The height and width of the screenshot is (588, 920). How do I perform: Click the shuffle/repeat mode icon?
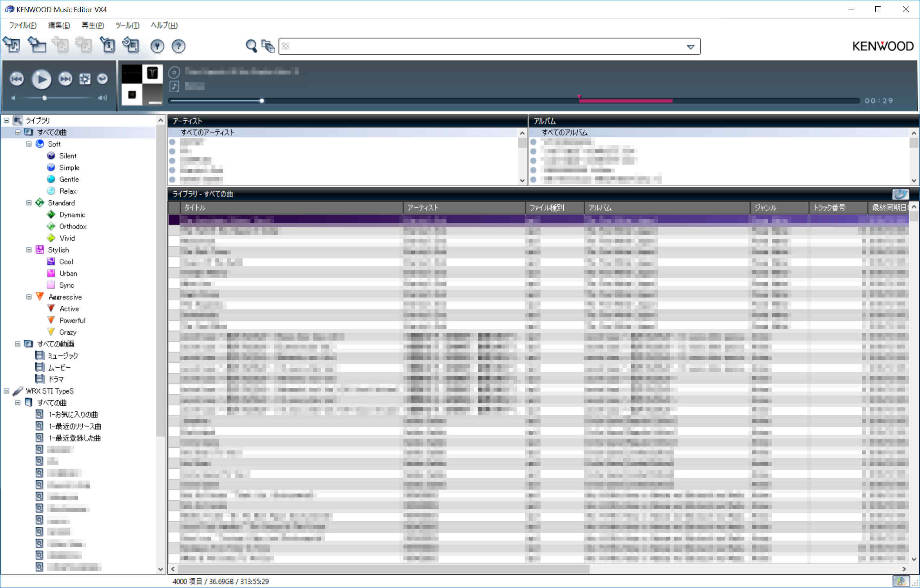pyautogui.click(x=101, y=78)
